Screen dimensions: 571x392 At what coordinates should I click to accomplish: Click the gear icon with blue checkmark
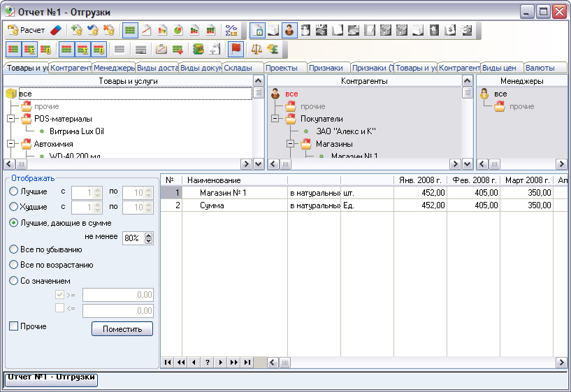coord(93,30)
